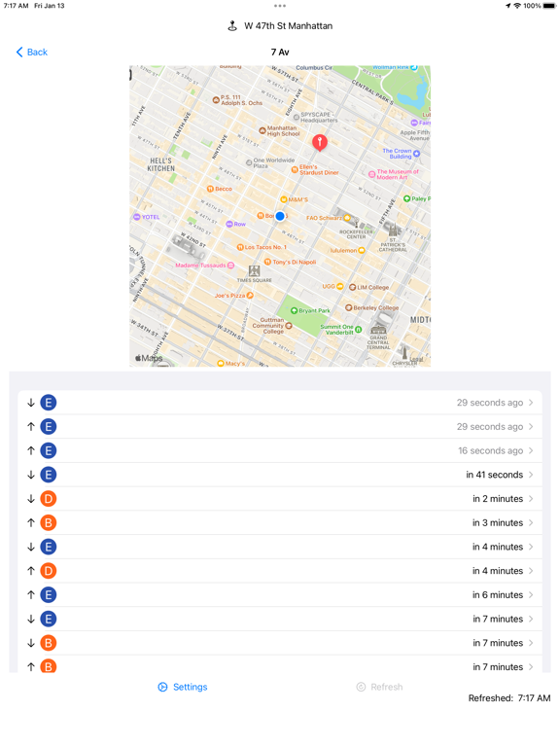Expand the upward E 29 seconds ago row chevron
Image resolution: width=560 pixels, height=747 pixels.
coord(531,426)
